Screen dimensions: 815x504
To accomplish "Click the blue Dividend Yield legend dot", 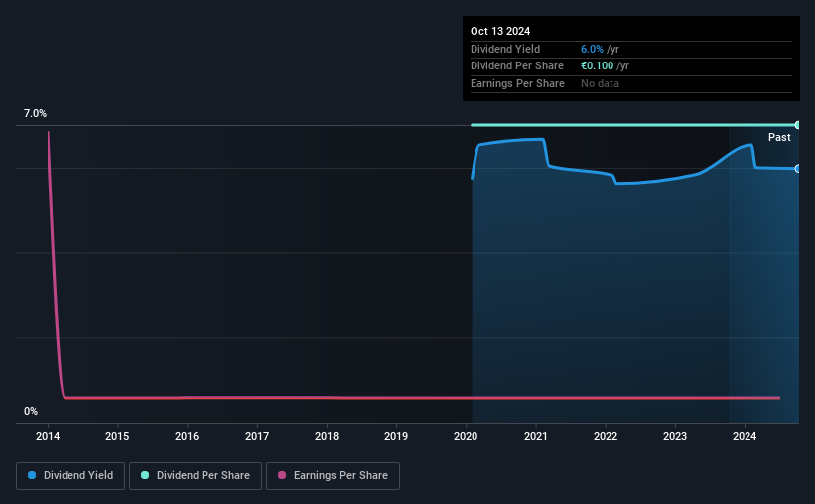I will tap(32, 475).
